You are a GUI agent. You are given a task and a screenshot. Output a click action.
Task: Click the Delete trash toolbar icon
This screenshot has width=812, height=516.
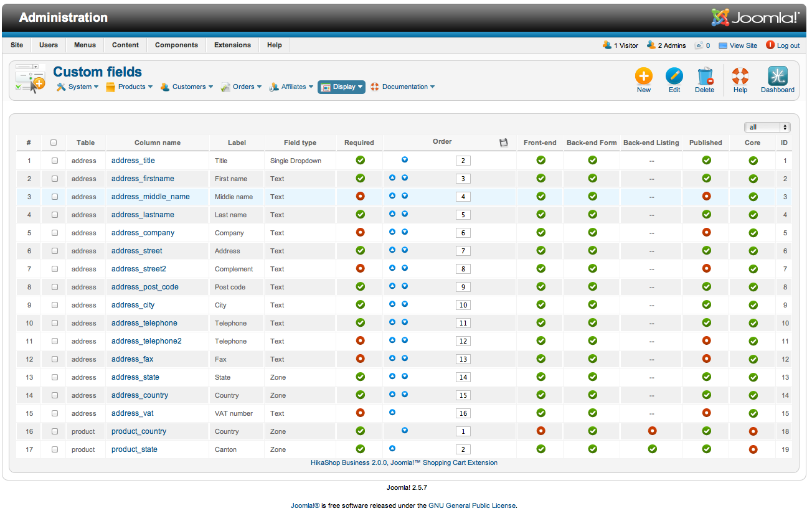(704, 77)
